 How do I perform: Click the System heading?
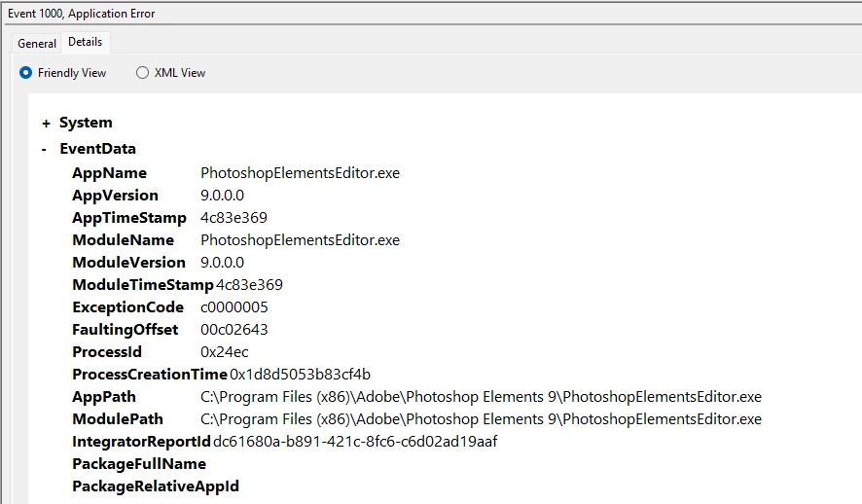pos(86,123)
